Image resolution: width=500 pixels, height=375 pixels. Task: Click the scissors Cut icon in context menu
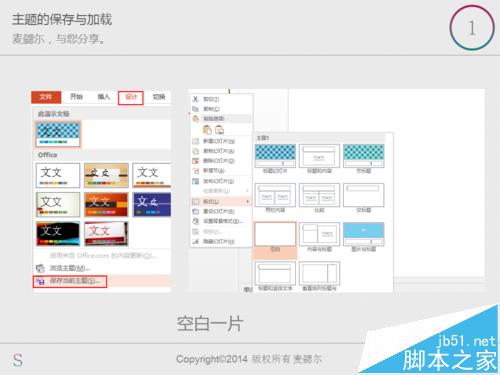(196, 99)
